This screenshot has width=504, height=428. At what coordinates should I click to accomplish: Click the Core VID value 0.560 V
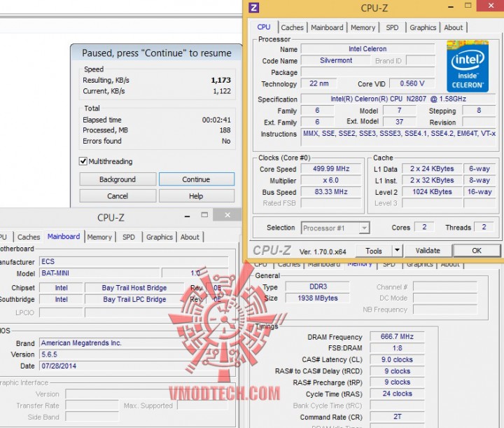pyautogui.click(x=412, y=83)
